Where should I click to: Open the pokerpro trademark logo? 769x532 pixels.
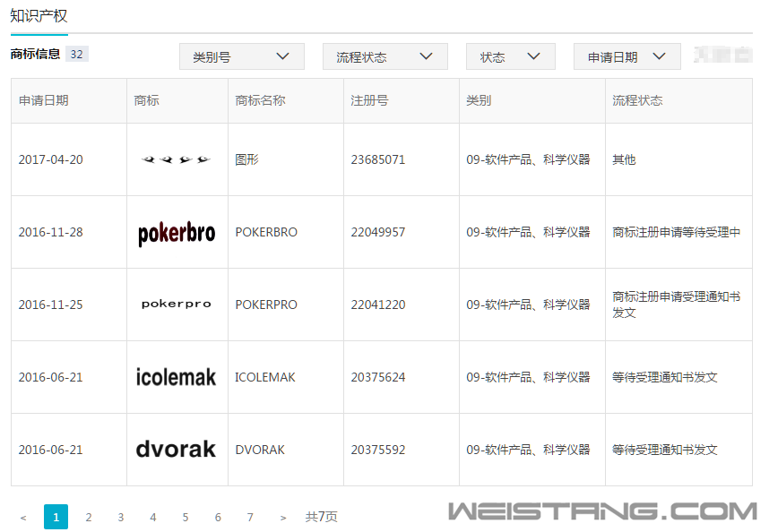point(177,305)
